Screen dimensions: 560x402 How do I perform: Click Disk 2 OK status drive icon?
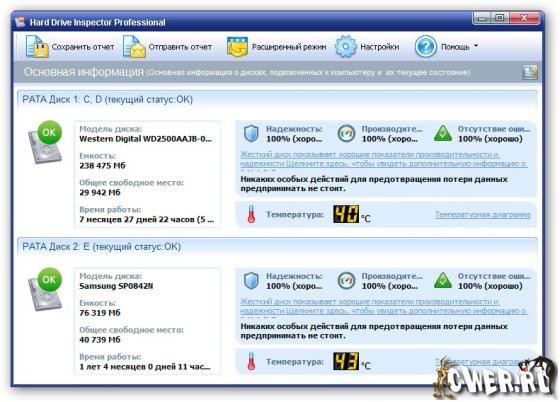click(45, 289)
